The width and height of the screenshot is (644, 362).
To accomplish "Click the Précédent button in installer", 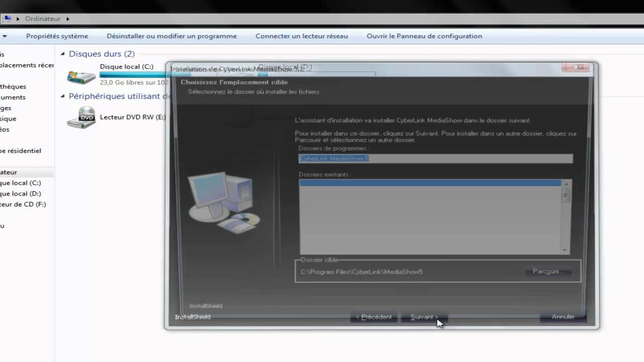I will point(374,317).
